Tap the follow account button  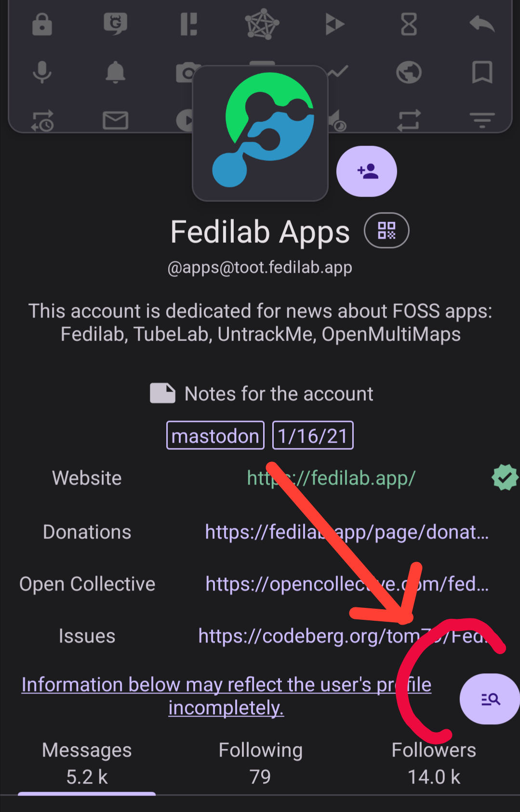(x=366, y=171)
